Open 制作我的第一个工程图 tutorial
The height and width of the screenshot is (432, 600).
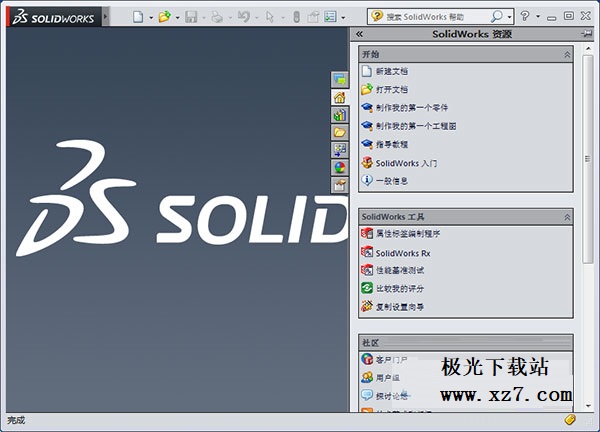416,126
